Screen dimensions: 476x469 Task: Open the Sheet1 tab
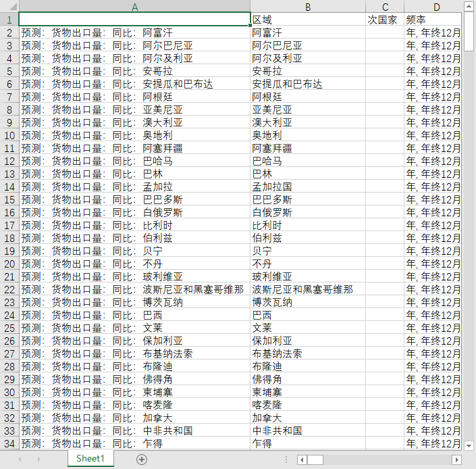click(x=90, y=458)
